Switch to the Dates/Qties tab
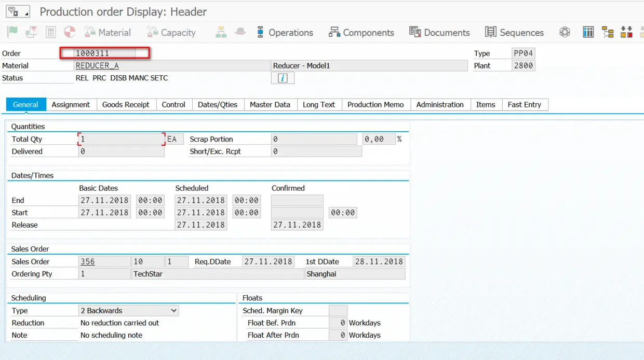This screenshot has height=360, width=644. 218,105
